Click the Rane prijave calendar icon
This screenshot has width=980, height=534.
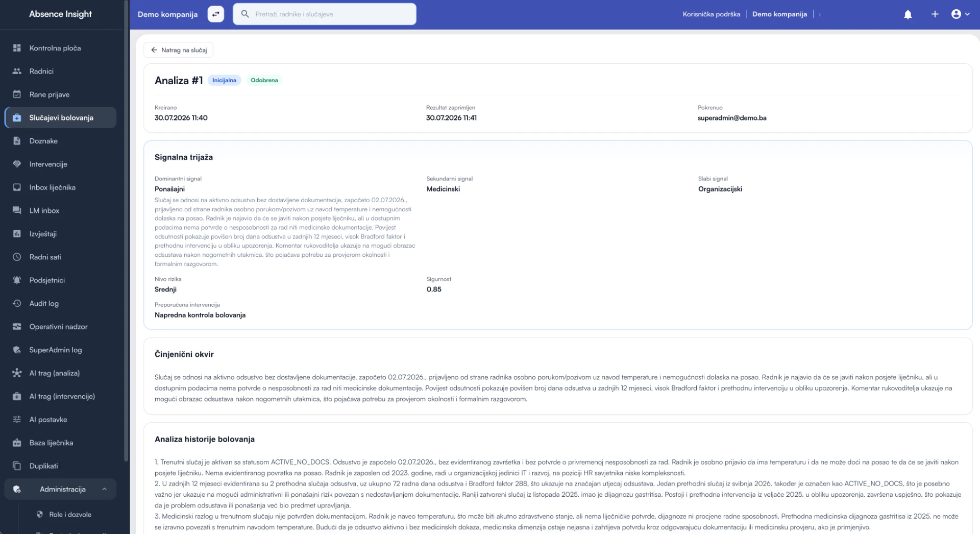[17, 94]
